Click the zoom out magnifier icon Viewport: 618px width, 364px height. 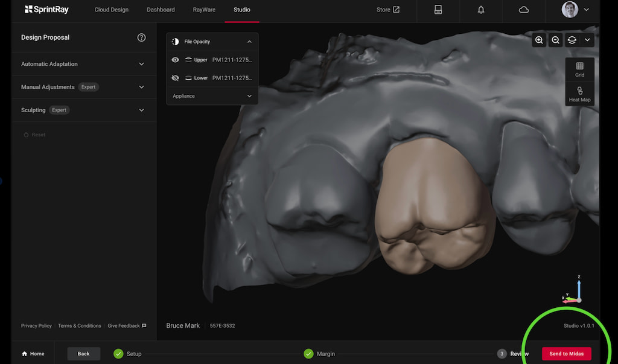(555, 40)
